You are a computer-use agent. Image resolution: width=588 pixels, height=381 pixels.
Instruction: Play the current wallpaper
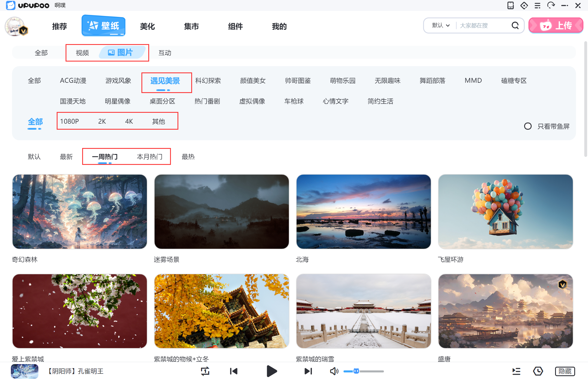(271, 371)
